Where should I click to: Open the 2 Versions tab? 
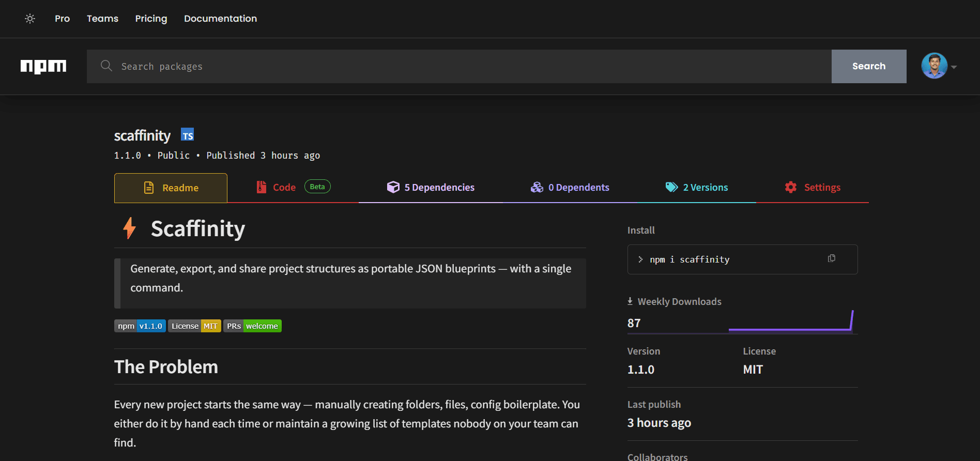[696, 188]
